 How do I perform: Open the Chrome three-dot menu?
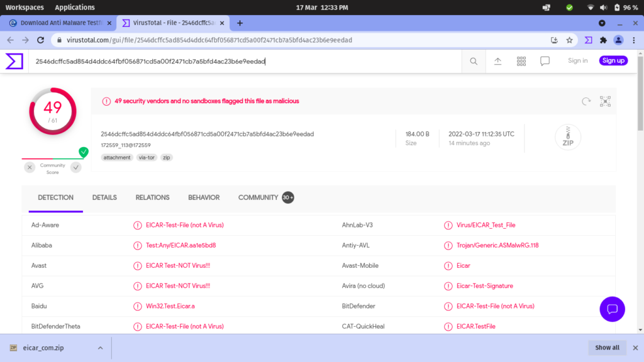pos(634,40)
